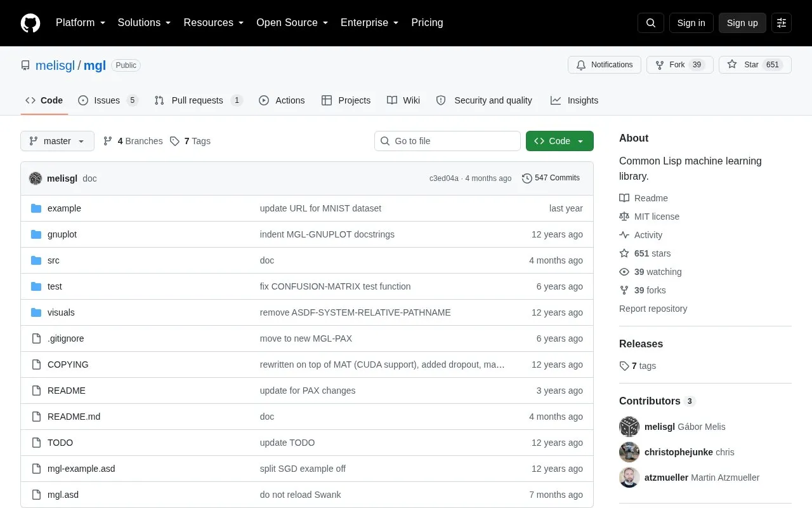Star the repository with Star button

755,65
